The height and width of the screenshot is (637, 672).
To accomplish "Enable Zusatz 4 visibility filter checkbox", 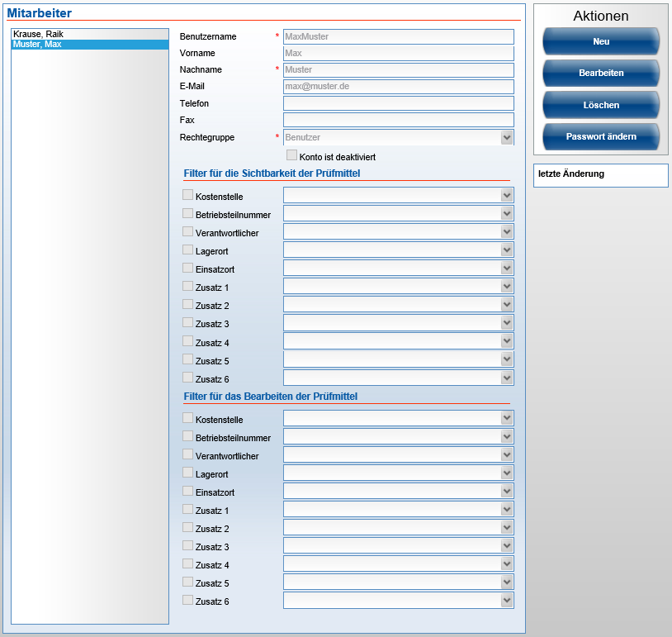I will click(x=187, y=340).
